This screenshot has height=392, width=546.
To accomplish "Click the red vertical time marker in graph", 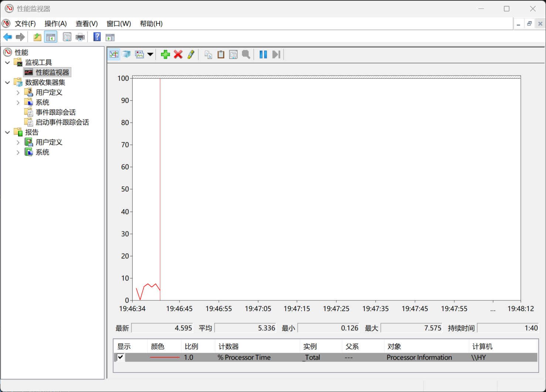I will click(160, 189).
